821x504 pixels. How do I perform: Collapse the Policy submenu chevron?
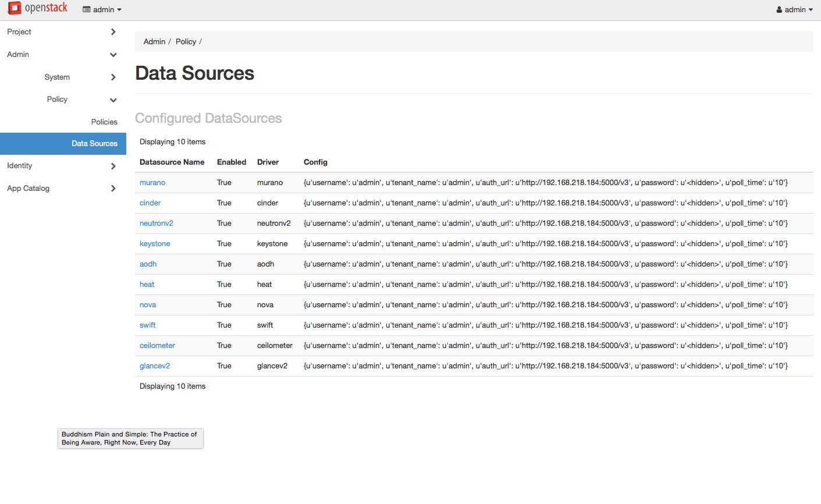(x=113, y=100)
